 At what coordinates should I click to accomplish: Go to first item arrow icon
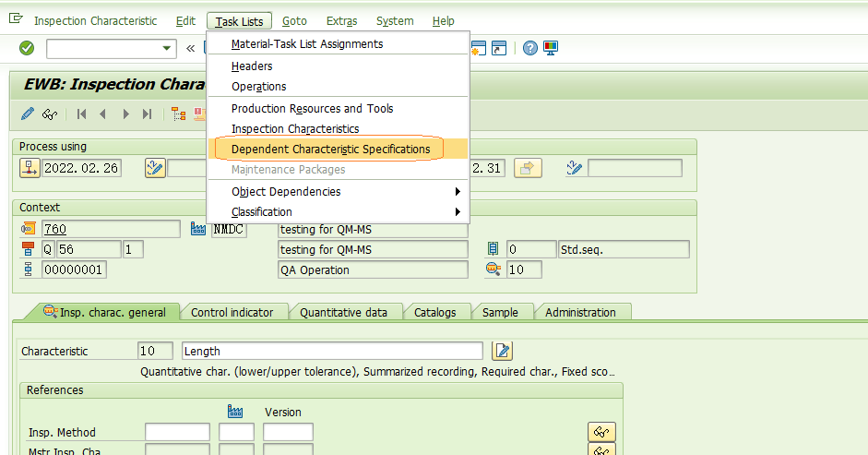click(81, 114)
